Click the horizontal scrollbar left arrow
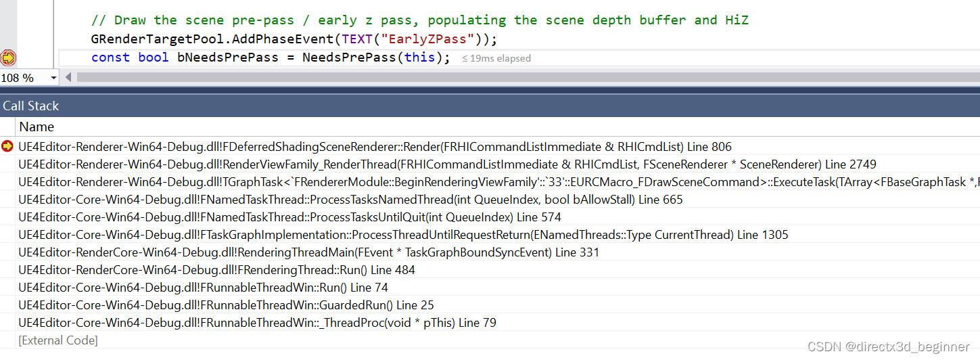Image resolution: width=980 pixels, height=360 pixels. click(68, 78)
